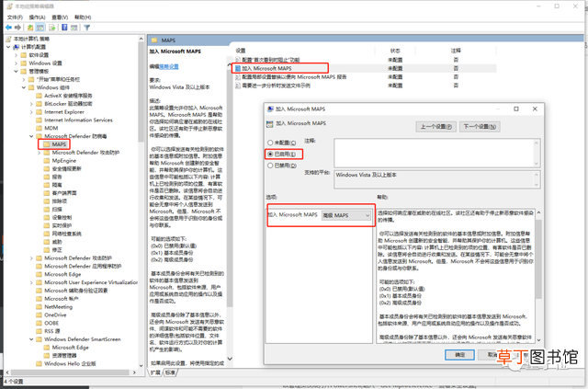
Task: Expand the BitLocker 驱动器加密 node
Action: coord(31,104)
